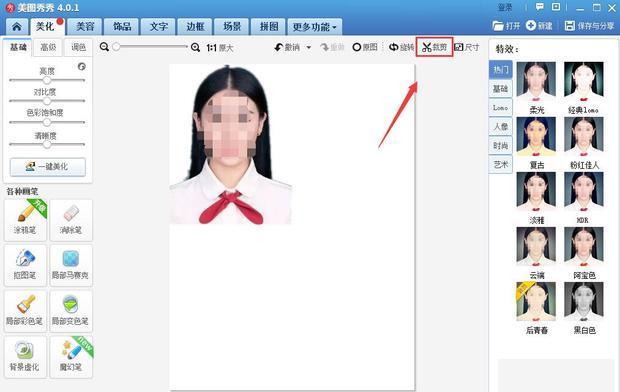The image size is (620, 392).
Task: Click the 登录 login link
Action: [x=505, y=7]
